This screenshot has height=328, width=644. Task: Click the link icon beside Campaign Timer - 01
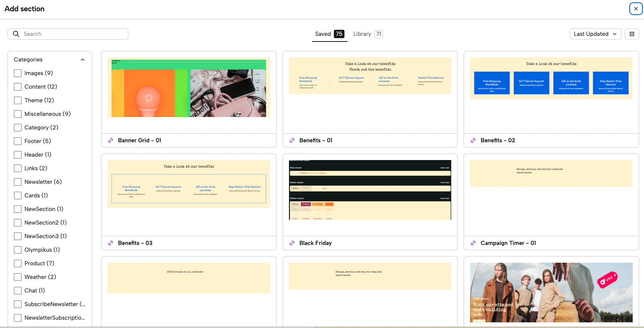pyautogui.click(x=473, y=243)
